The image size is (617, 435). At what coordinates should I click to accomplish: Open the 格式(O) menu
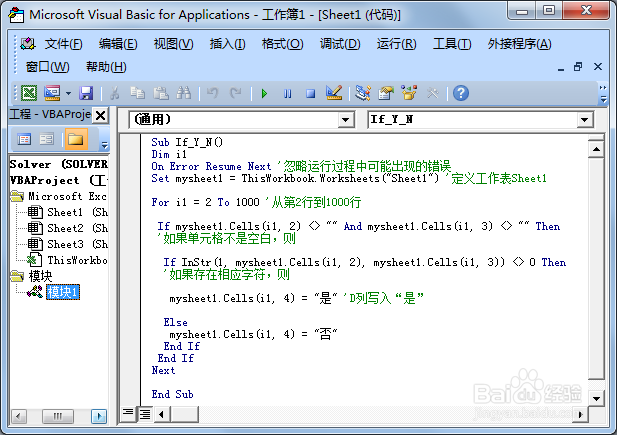pyautogui.click(x=283, y=44)
